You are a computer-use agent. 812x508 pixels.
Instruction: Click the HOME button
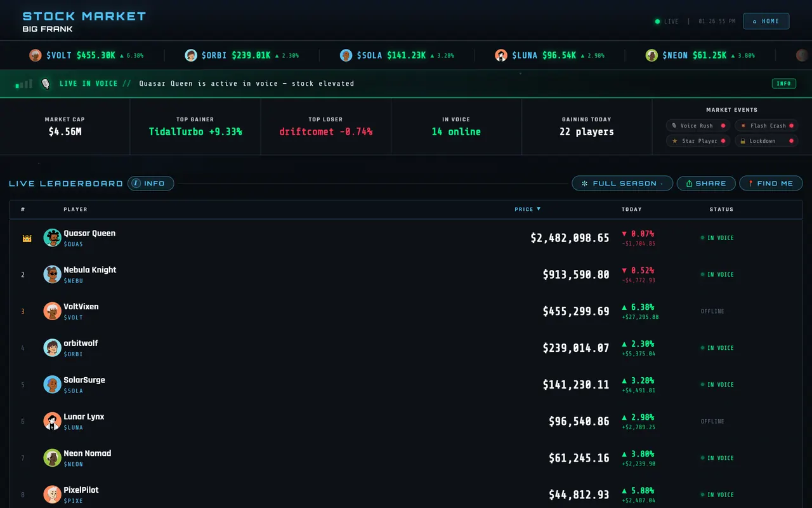point(766,21)
